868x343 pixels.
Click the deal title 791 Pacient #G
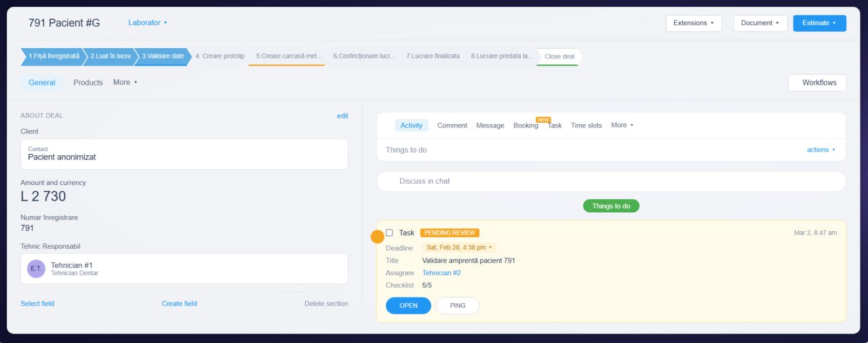click(64, 22)
